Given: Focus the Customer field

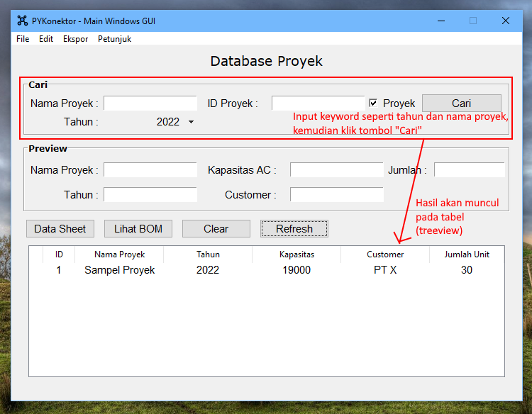Looking at the screenshot, I should click(336, 195).
